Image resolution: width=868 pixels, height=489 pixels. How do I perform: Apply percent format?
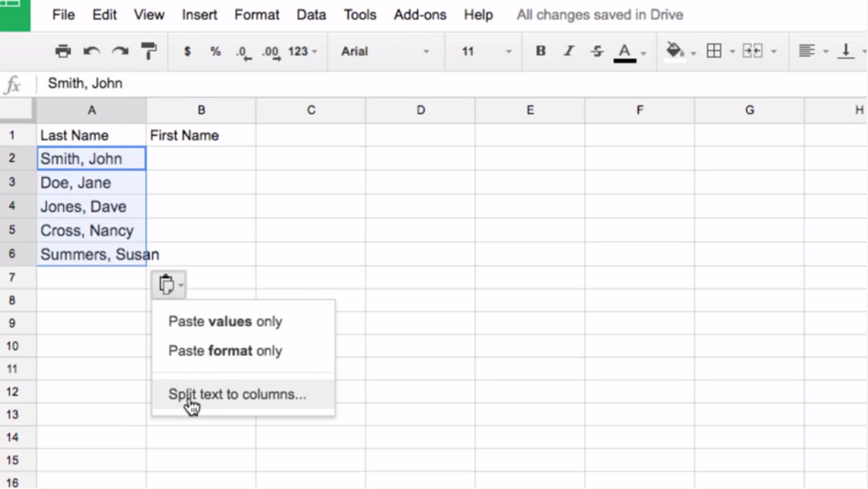[215, 51]
